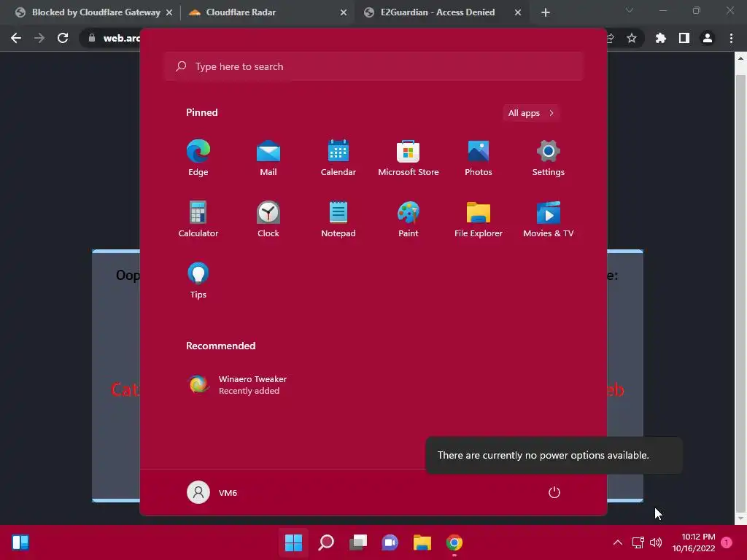Launch Movies & TV
Image resolution: width=747 pixels, height=560 pixels.
tap(549, 219)
